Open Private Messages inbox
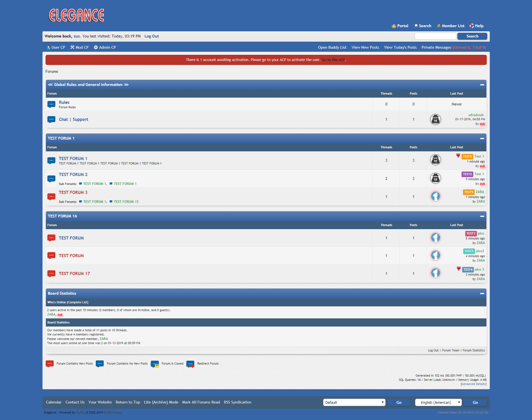The height and width of the screenshot is (420, 532). click(x=436, y=47)
